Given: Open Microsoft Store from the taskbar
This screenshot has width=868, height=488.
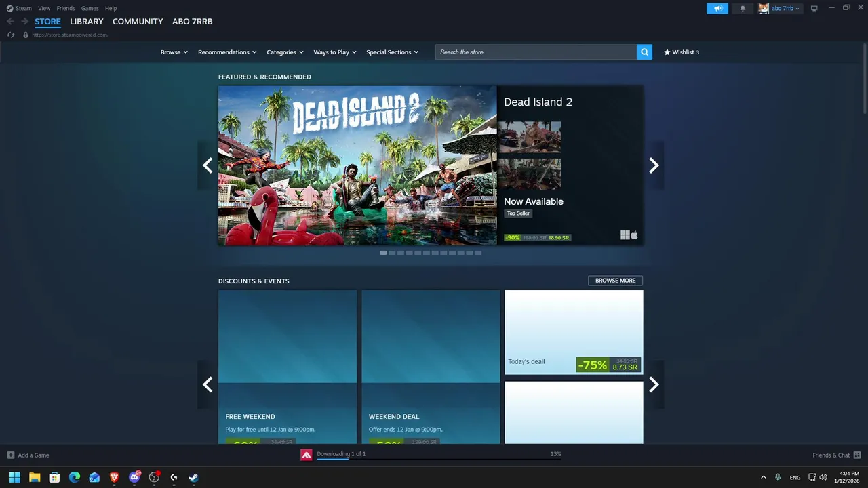Looking at the screenshot, I should tap(55, 477).
